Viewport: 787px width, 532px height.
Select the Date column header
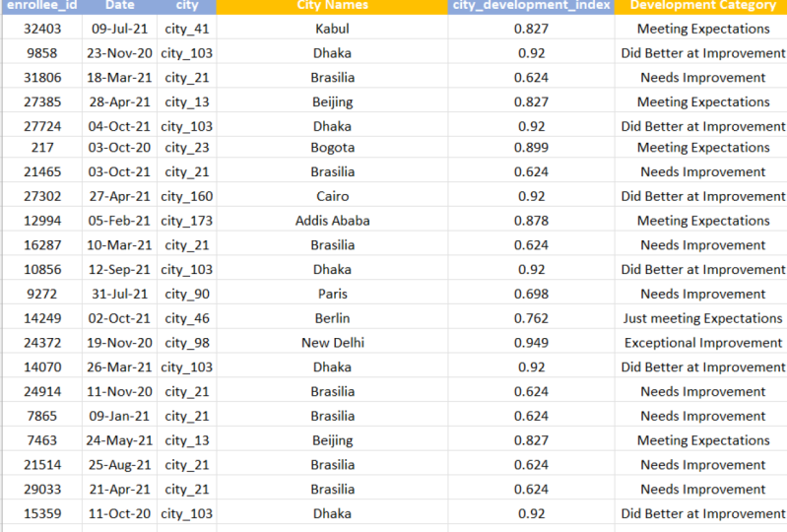pos(120,6)
